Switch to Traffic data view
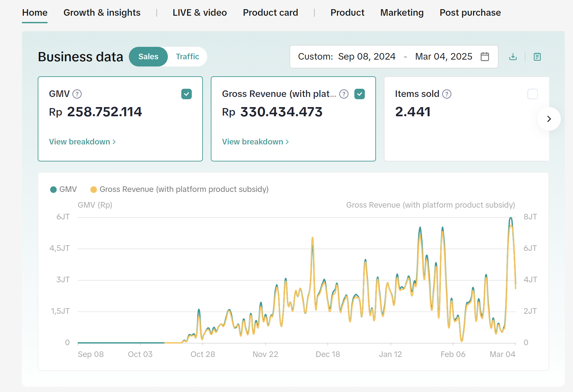This screenshot has height=392, width=573. click(187, 57)
